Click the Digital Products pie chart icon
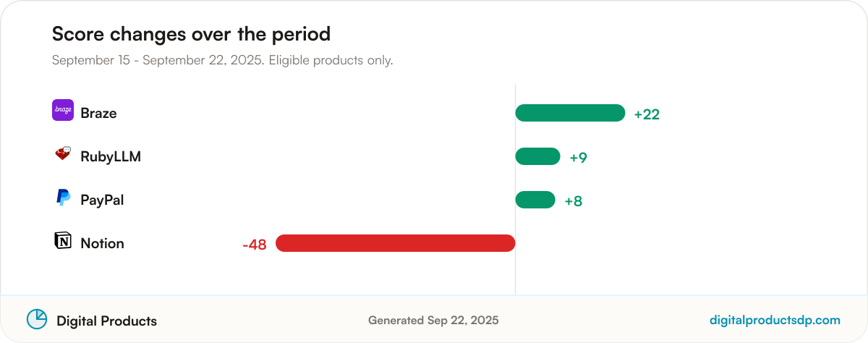 point(37,319)
